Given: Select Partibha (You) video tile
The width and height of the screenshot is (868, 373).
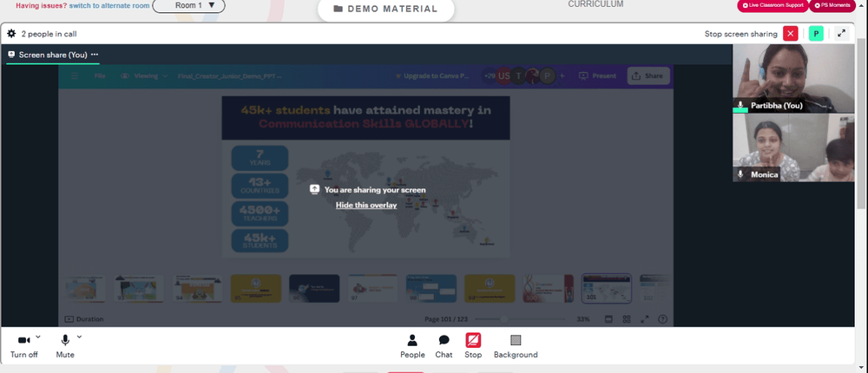Looking at the screenshot, I should 793,79.
